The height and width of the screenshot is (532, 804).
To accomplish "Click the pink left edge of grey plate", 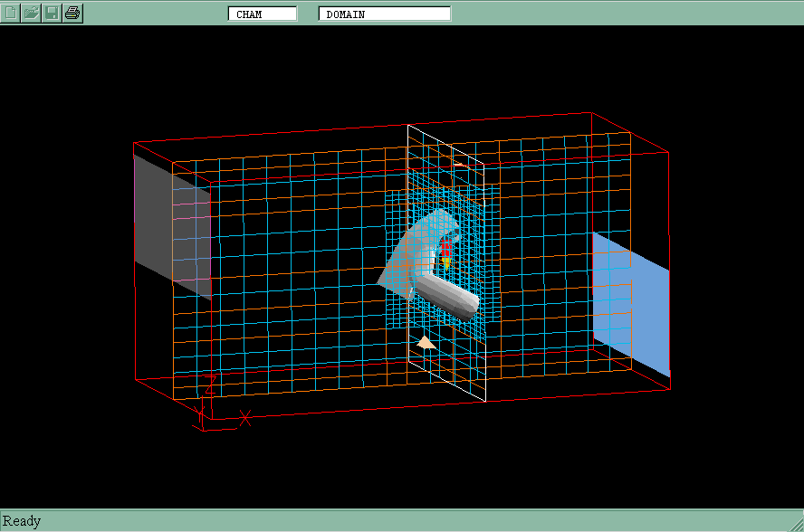I will click(135, 217).
